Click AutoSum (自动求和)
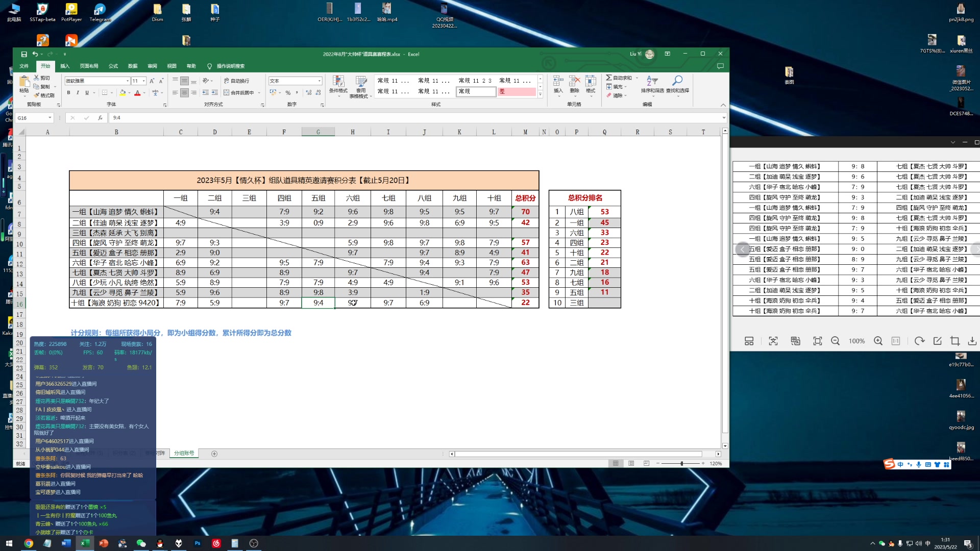980x551 pixels. (x=619, y=78)
